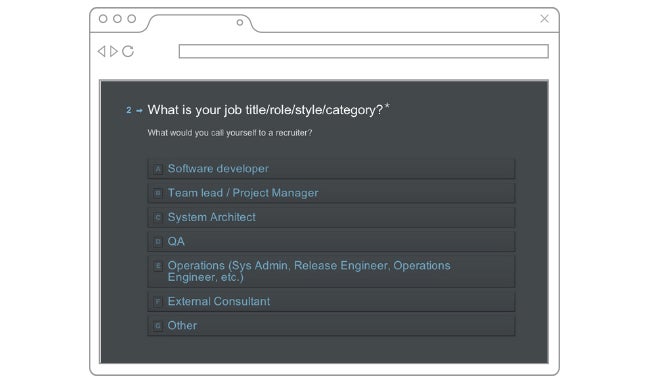Select the Operations (Sys Admin, Release Engineer) option
650x383 pixels.
tap(331, 271)
